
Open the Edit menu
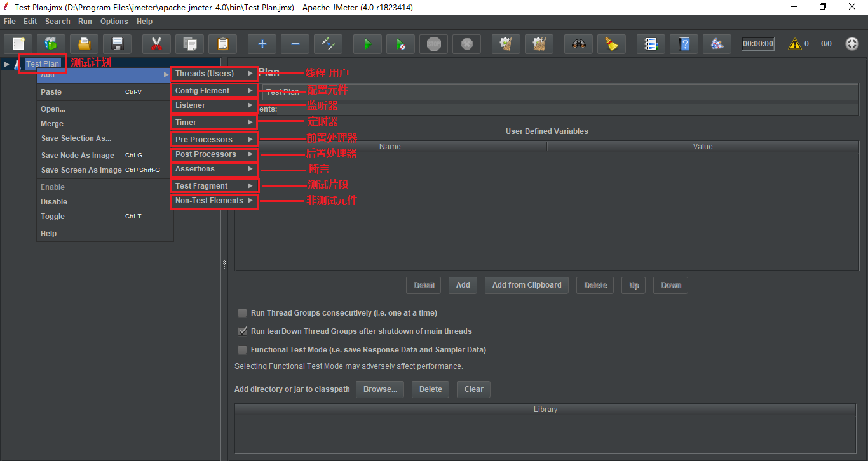[30, 22]
